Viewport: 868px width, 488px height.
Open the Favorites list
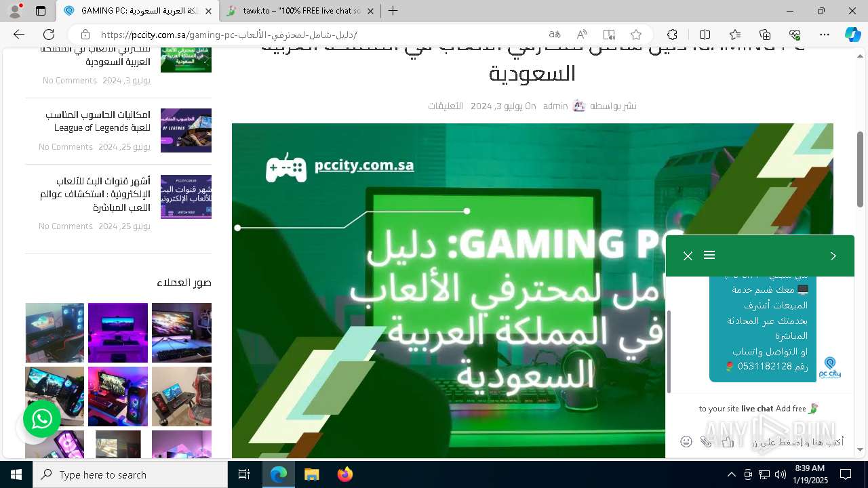pos(735,35)
